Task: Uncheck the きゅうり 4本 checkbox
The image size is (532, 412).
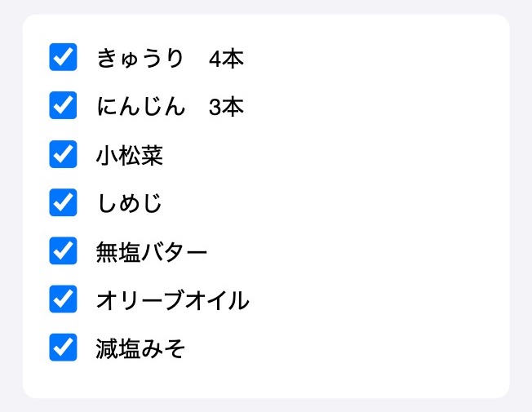Action: (63, 57)
